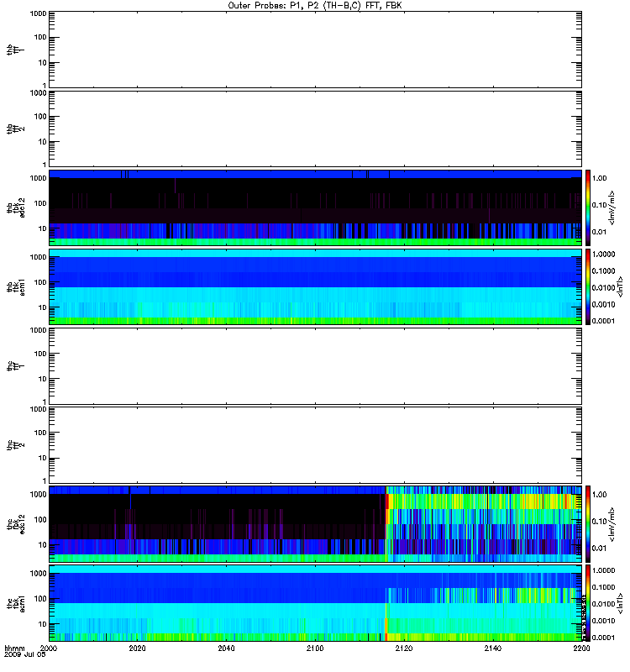The image size is (630, 672).
Task: Click "1.0000" on the thb scm1 color scale
Action: click(x=603, y=255)
